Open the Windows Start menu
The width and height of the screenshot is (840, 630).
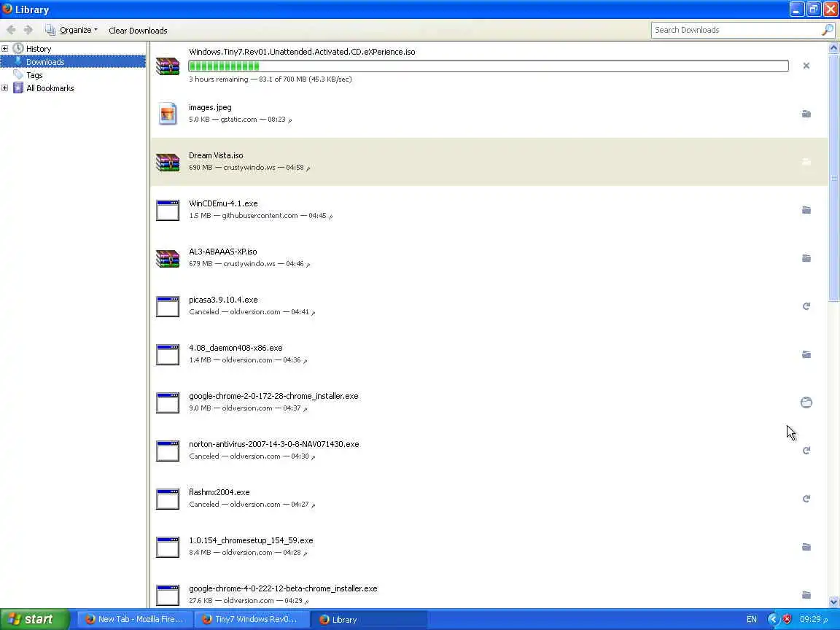(x=34, y=619)
